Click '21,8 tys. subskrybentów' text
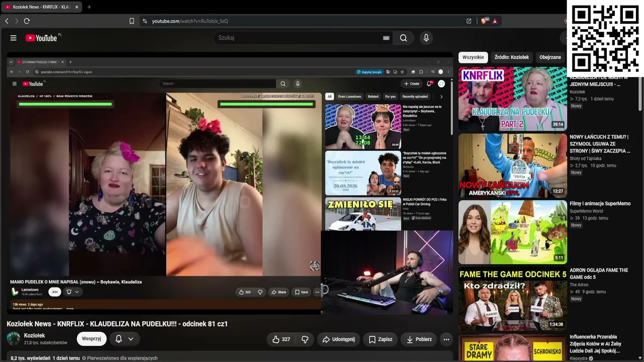 tap(45, 343)
